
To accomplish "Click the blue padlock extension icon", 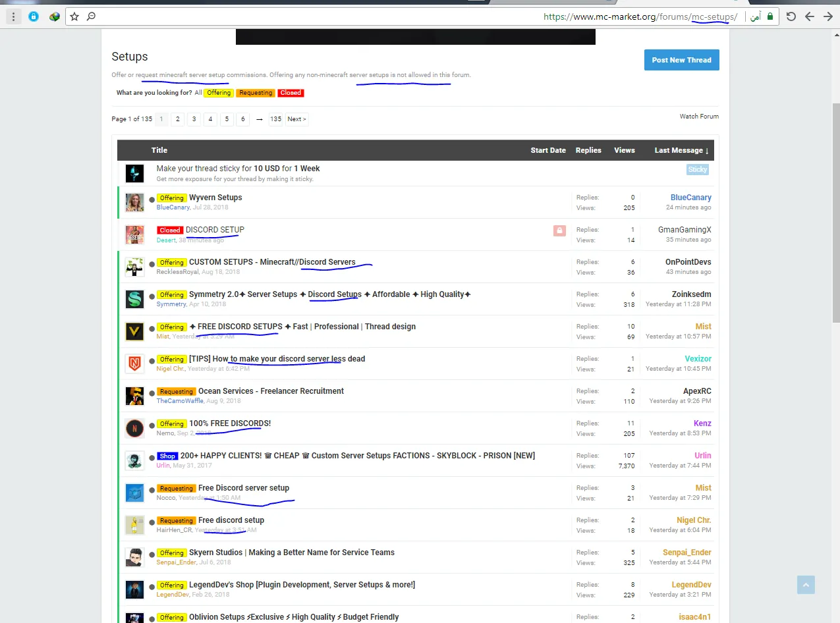I will coord(33,16).
